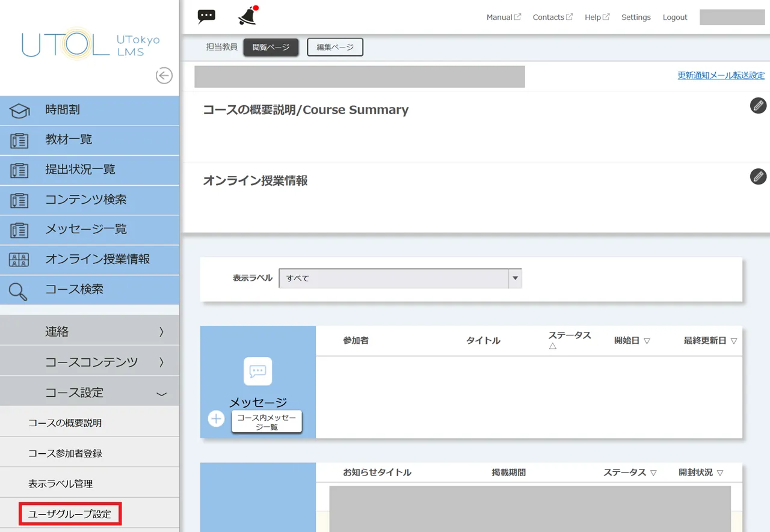The height and width of the screenshot is (532, 770).
Task: Open the Manual external link
Action: [504, 17]
